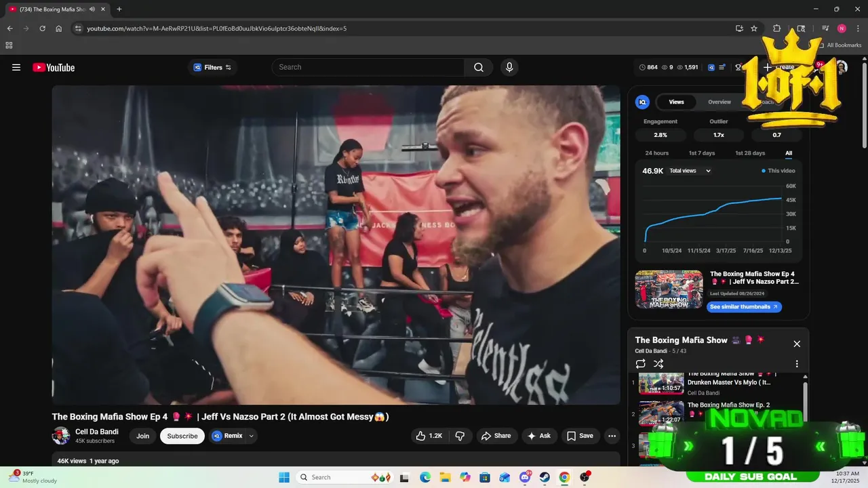This screenshot has width=868, height=488.
Task: Open Discord from taskbar
Action: pyautogui.click(x=525, y=477)
